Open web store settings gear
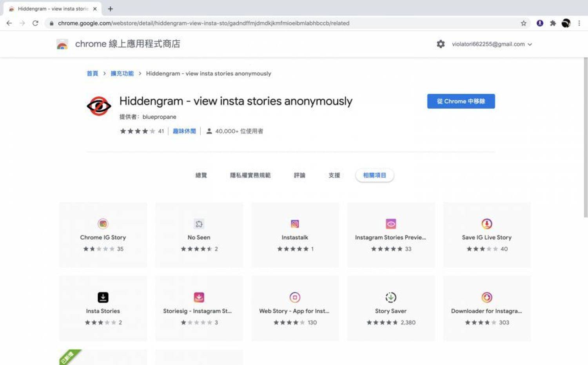Image resolution: width=588 pixels, height=365 pixels. tap(441, 44)
